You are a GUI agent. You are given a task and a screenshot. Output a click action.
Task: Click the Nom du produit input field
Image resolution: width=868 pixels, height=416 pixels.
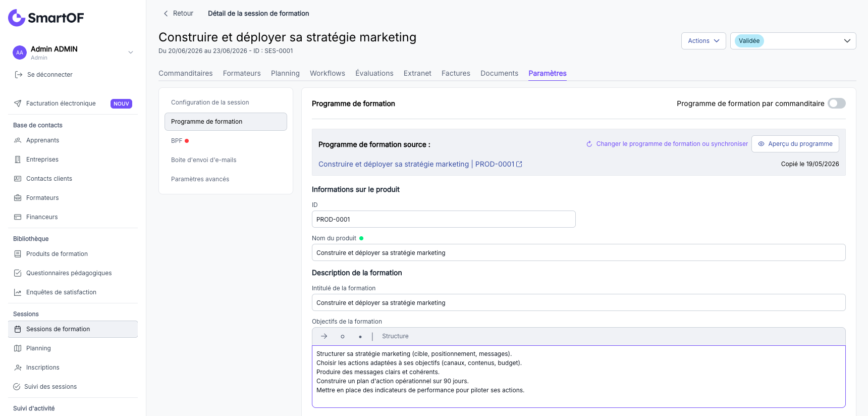coord(578,252)
